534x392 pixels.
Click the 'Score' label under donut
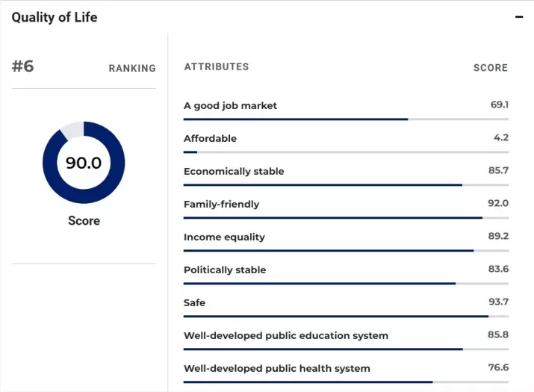point(84,221)
